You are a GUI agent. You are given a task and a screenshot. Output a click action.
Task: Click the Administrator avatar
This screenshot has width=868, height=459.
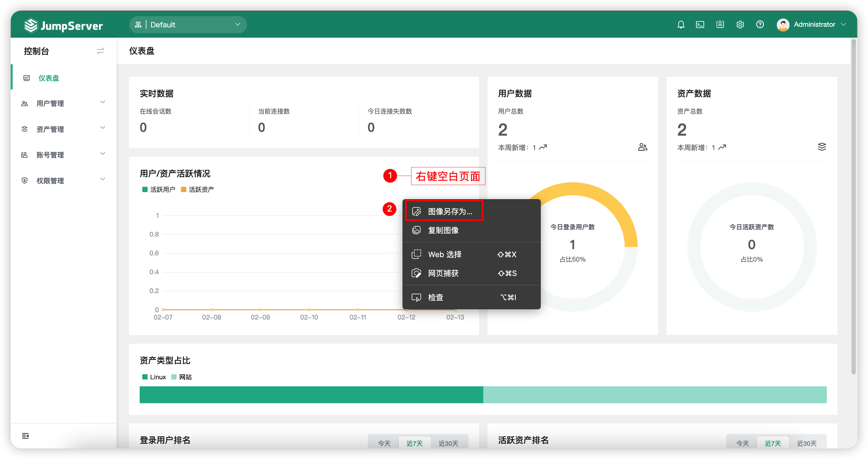click(x=783, y=25)
